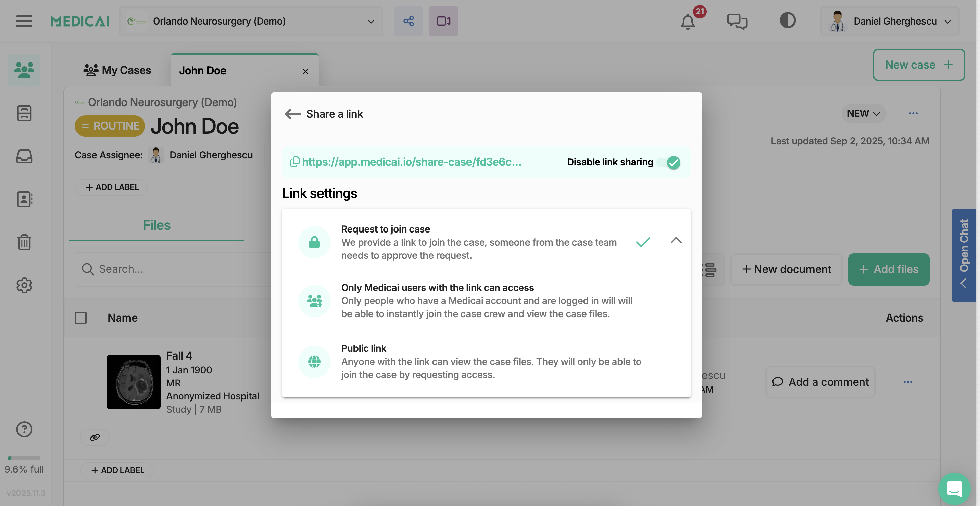Click the ROUTINE priority badge
Image resolution: width=980 pixels, height=506 pixels.
tap(110, 126)
